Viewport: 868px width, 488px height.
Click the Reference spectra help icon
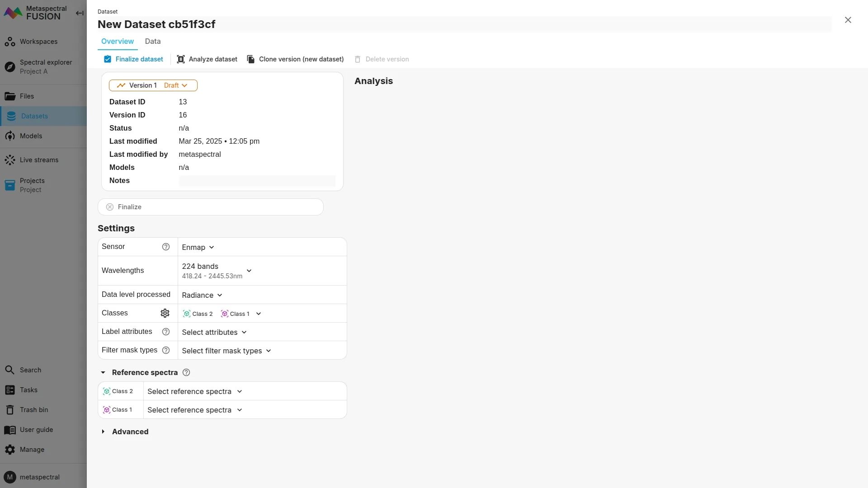[186, 372]
